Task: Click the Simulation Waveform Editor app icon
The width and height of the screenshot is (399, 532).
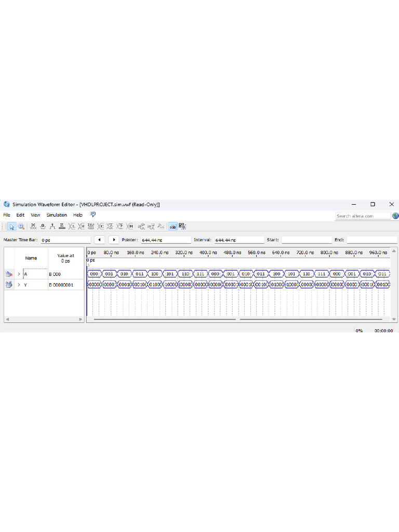Action: (6, 204)
